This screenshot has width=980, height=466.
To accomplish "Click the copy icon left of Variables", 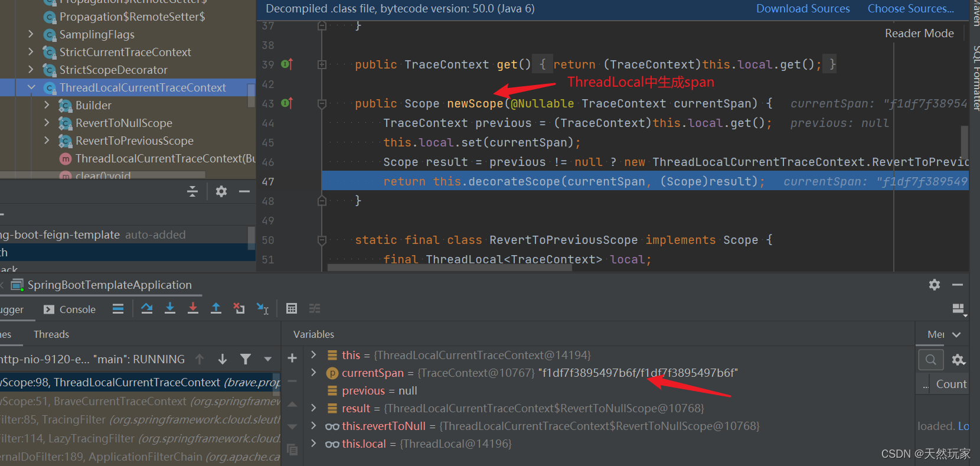I will (x=292, y=450).
